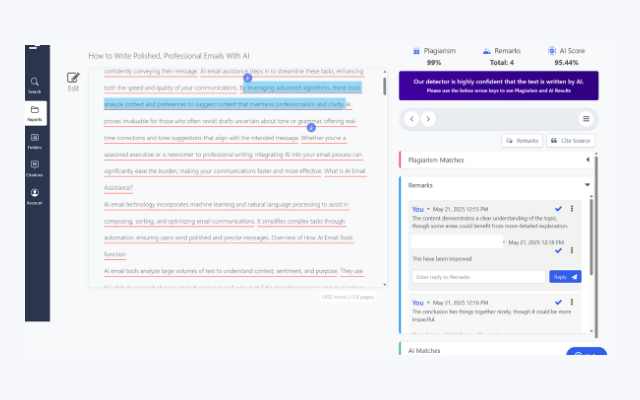
Task: Open the Account page in sidebar
Action: (x=35, y=196)
